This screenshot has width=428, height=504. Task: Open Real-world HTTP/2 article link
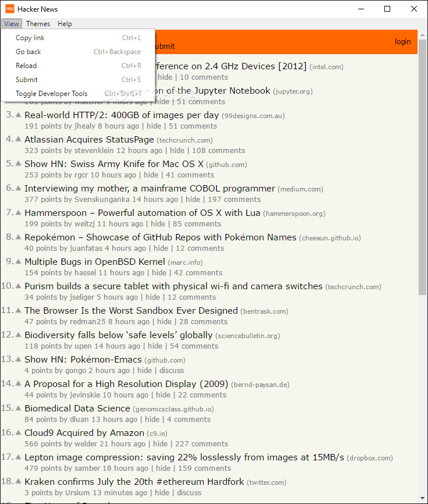(x=122, y=115)
